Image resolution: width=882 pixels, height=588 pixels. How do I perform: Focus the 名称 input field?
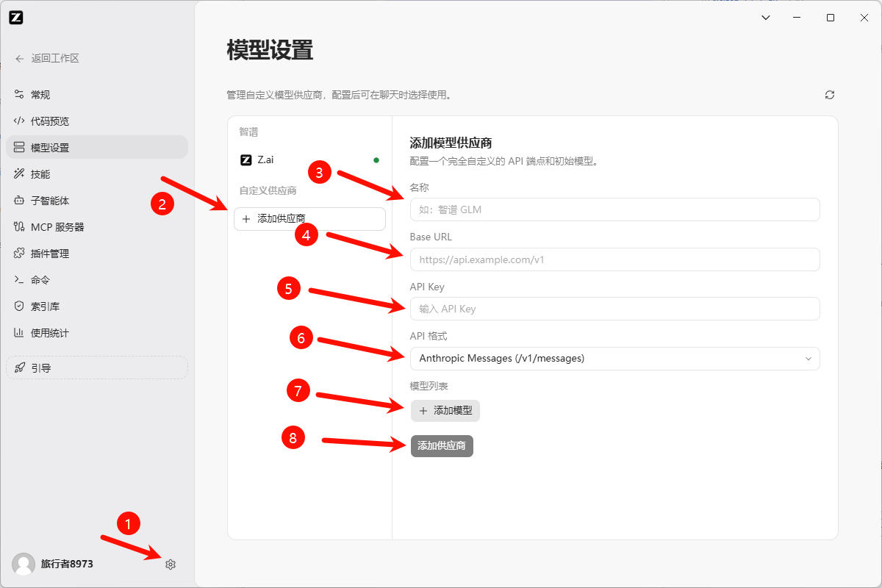click(614, 209)
